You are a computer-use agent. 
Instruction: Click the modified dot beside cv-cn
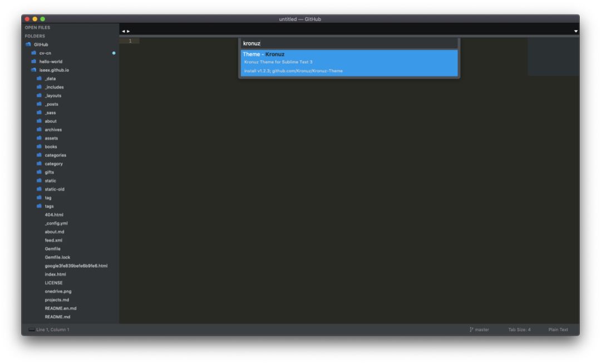click(114, 53)
